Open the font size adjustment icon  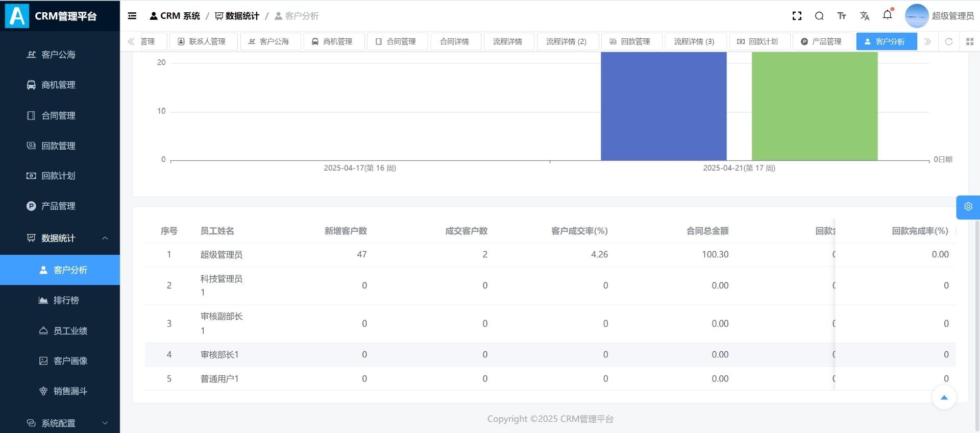click(x=842, y=16)
